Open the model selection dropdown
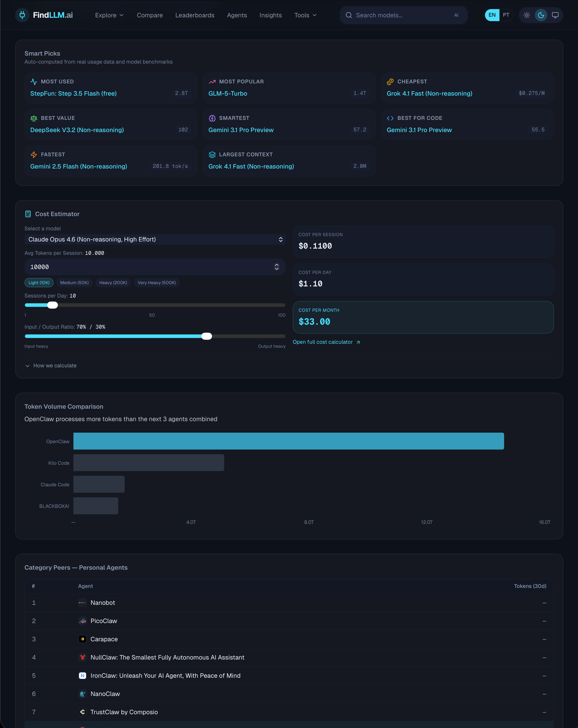The width and height of the screenshot is (578, 728). (155, 239)
